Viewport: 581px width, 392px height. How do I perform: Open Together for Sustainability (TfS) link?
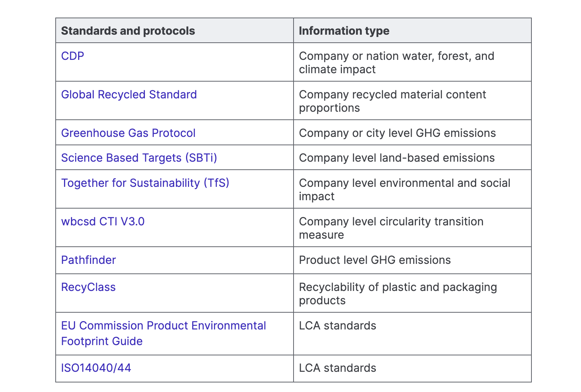(145, 183)
